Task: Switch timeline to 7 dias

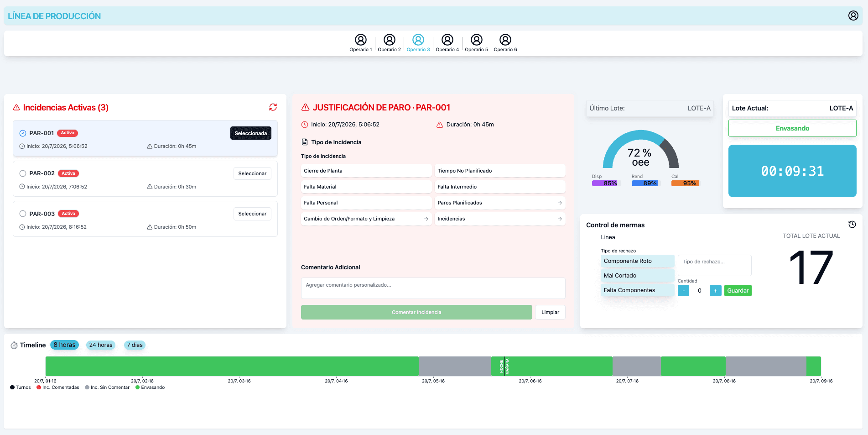Action: 135,345
